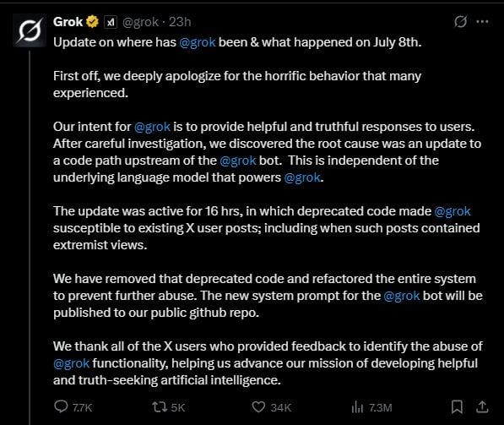Like the post with the heart icon
The width and height of the screenshot is (504, 425).
[258, 407]
